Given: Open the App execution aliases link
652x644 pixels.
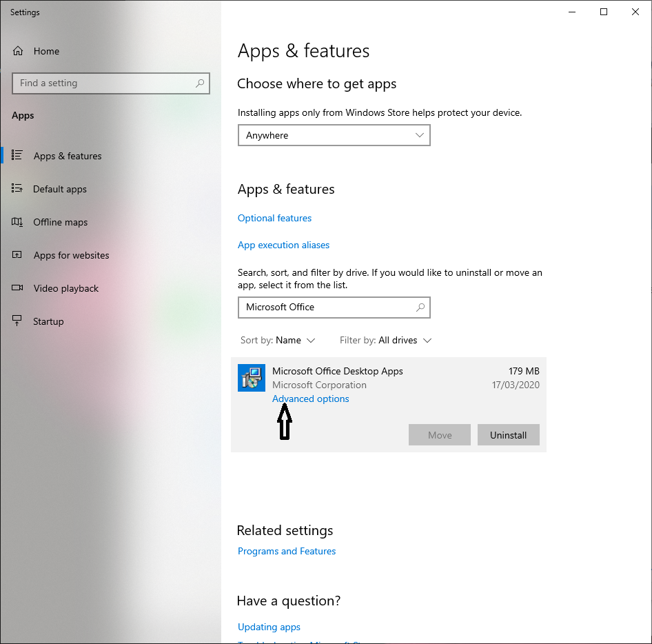Looking at the screenshot, I should [283, 245].
